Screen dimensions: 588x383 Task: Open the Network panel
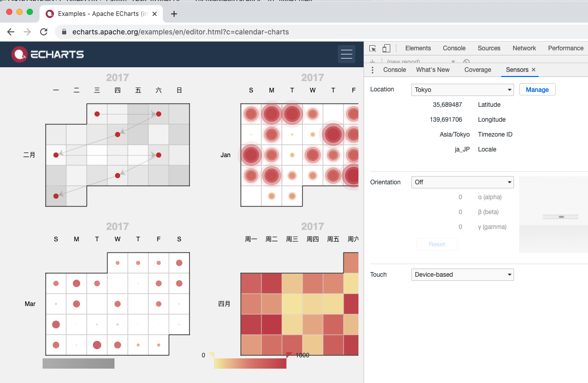coord(524,48)
